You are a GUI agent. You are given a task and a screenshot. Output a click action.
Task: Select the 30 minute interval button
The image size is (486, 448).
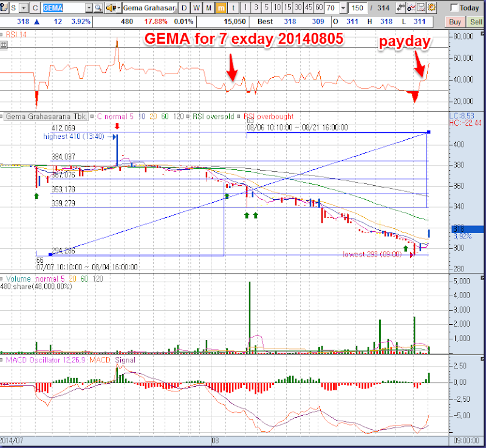tap(298, 7)
